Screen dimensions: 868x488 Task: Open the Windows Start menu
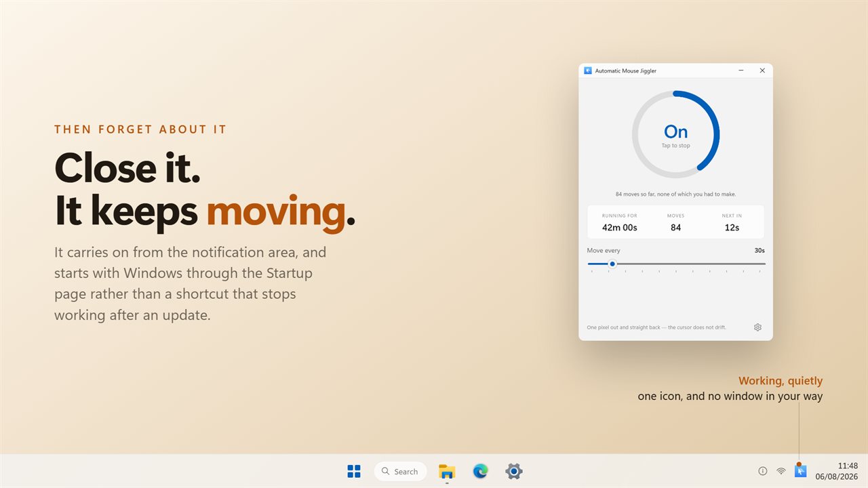point(353,471)
